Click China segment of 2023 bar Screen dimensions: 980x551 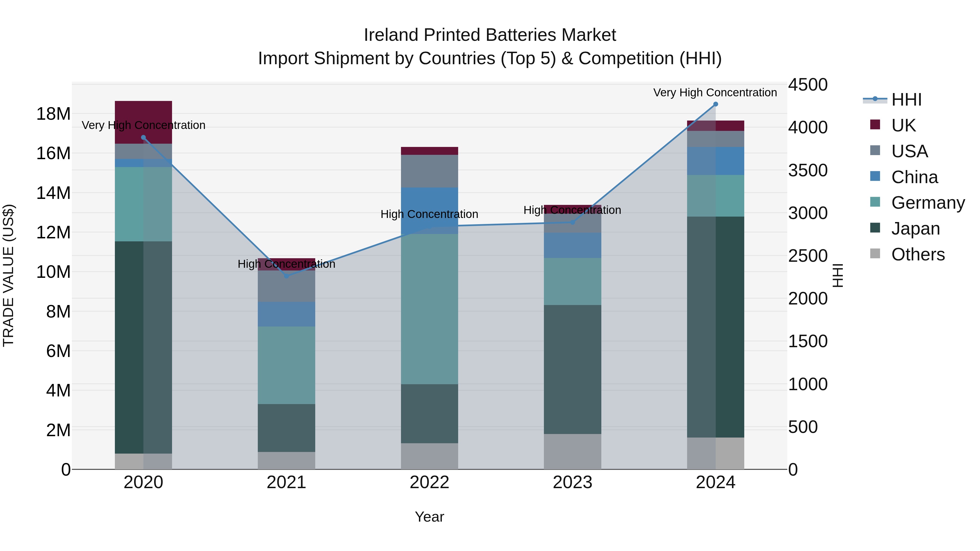coord(572,246)
